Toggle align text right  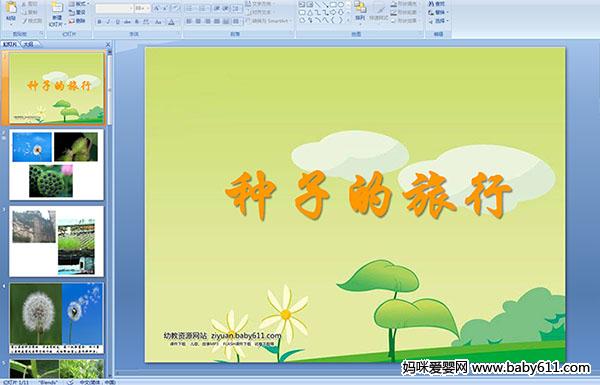tap(207, 21)
